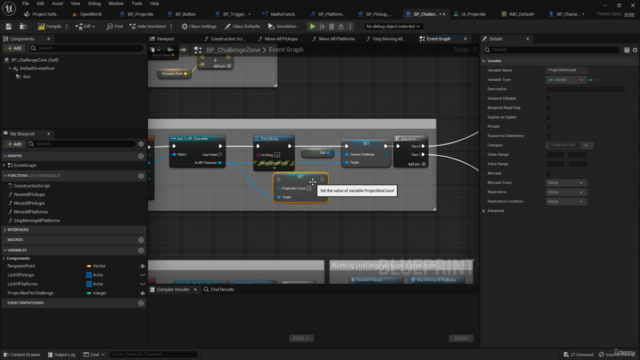Open the Asset menu
Viewport: 640px width, 360px height.
(x=58, y=4)
